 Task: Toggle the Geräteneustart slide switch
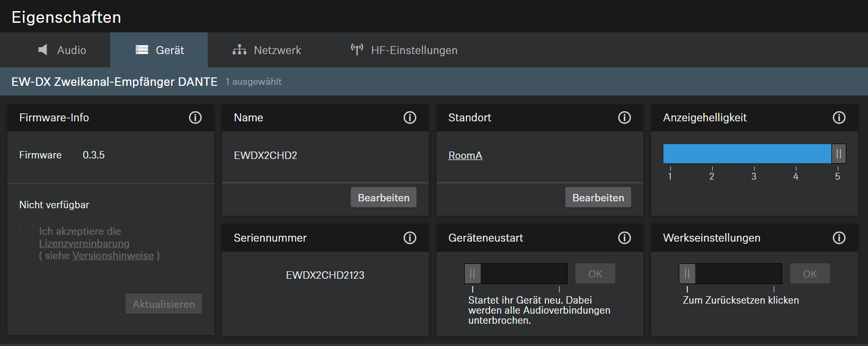tap(473, 274)
